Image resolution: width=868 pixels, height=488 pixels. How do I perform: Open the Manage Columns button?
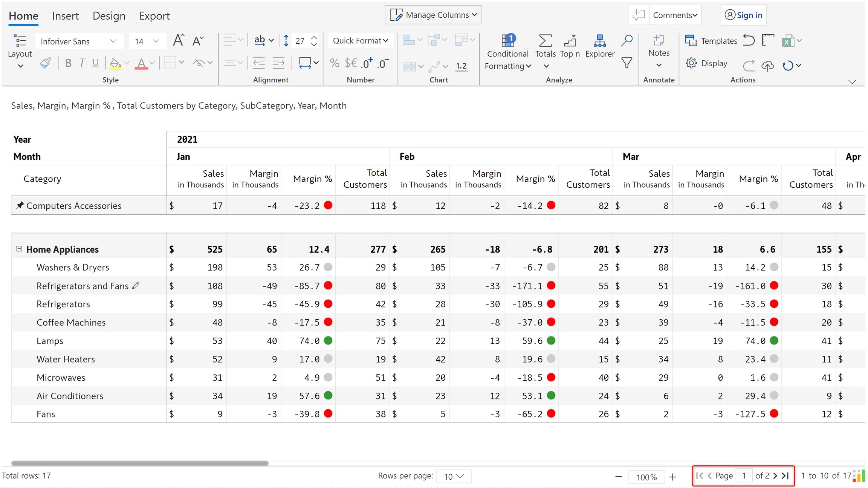[x=433, y=15]
